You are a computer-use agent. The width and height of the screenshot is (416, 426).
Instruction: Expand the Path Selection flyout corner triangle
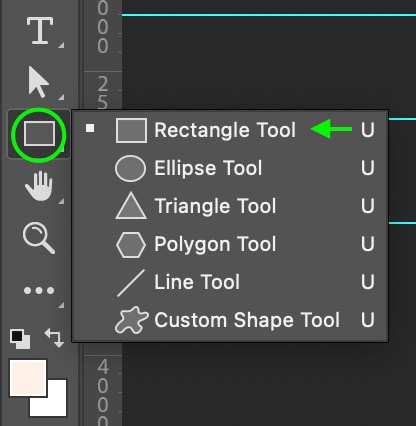61,97
